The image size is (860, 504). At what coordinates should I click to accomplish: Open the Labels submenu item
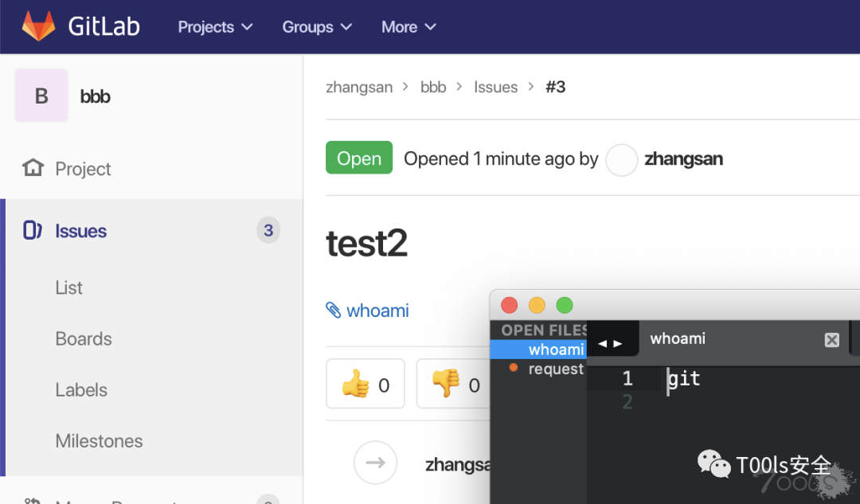pos(81,390)
